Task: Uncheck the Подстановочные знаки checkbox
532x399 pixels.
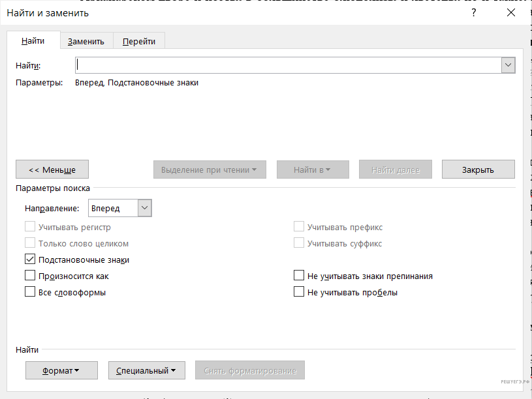Action: tap(30, 259)
